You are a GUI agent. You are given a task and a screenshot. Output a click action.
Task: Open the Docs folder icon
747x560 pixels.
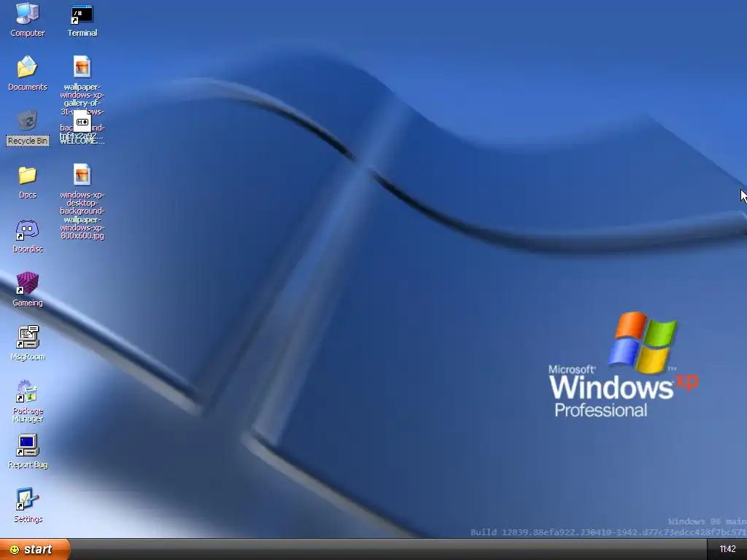[x=27, y=182]
